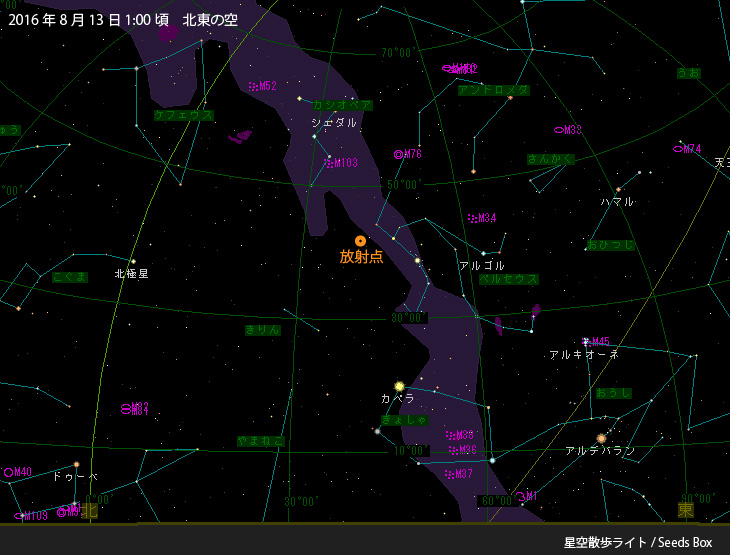The image size is (730, 555).
Task: Click the 70°00' altitude label
Action: click(399, 53)
